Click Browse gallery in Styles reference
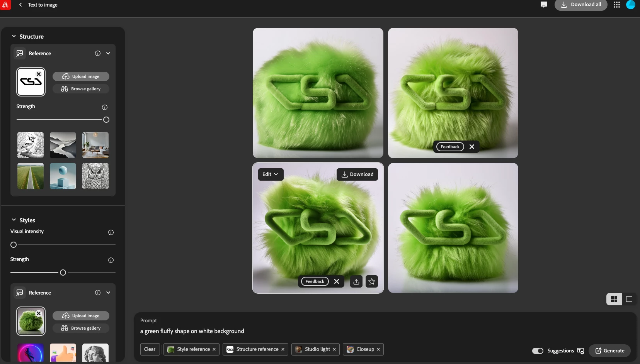Image resolution: width=640 pixels, height=364 pixels. pos(81,328)
